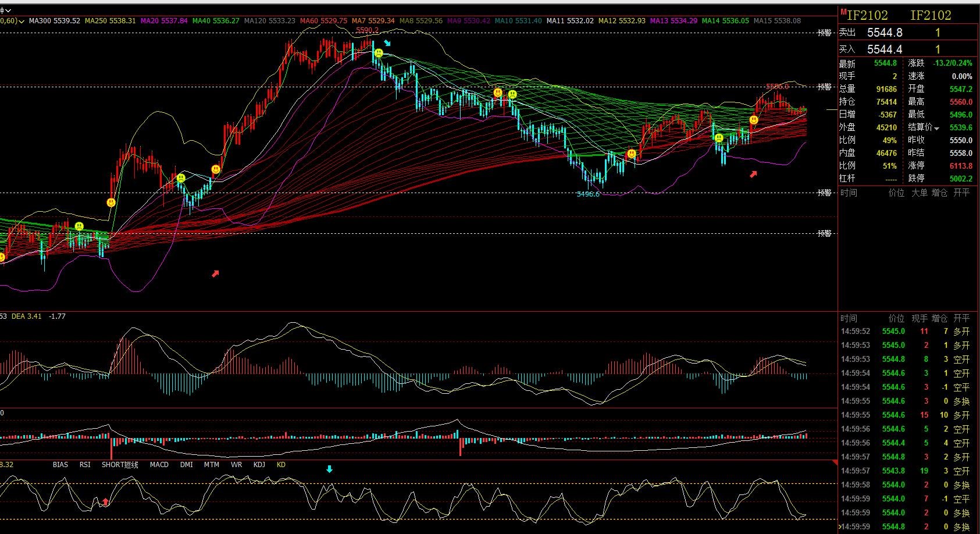Click the 总量 value 91686

(x=886, y=89)
